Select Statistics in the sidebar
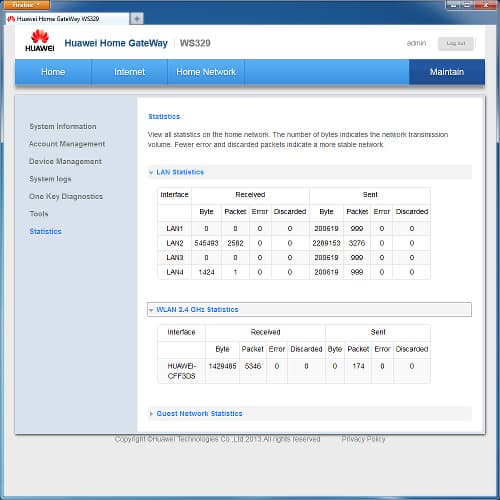This screenshot has width=500, height=500. [x=45, y=231]
